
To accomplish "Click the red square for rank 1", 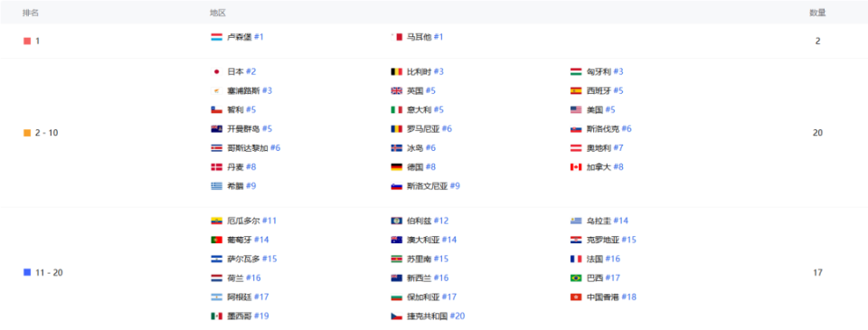I will click(27, 41).
